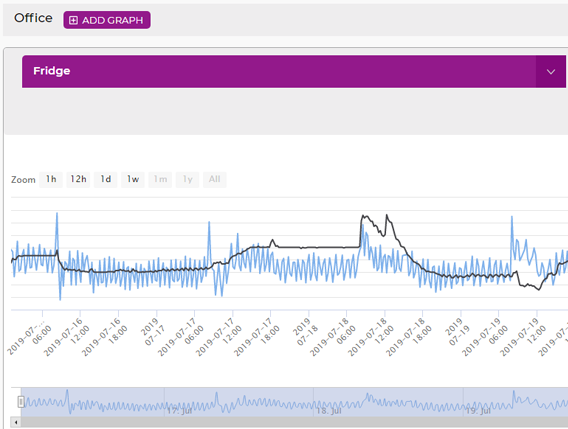Click the 2019-07-17 06:00 axis label
The height and width of the screenshot is (429, 568).
(x=181, y=337)
